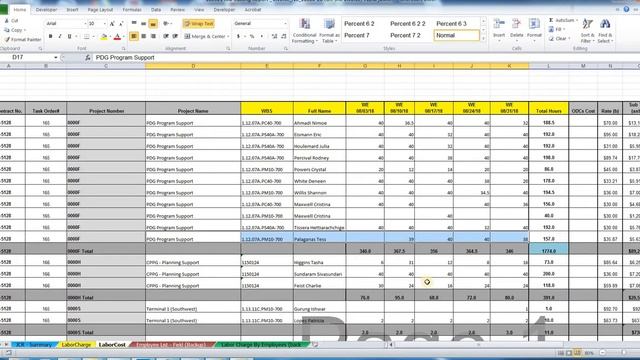Switch to the Data ribbon tab
The image size is (640, 360).
[x=156, y=9]
